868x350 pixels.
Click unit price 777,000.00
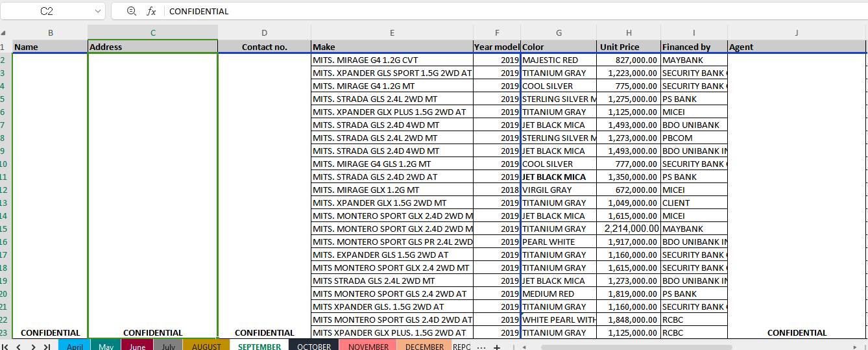(629, 164)
